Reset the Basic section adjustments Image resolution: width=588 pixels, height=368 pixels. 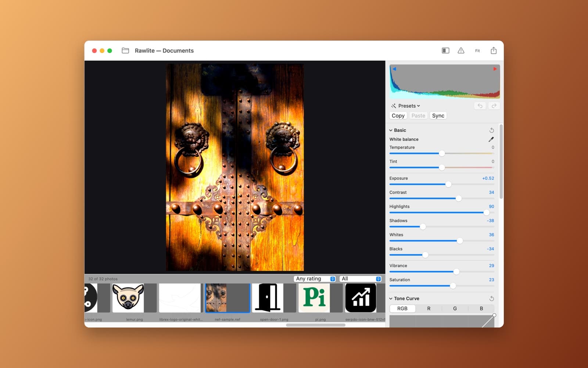[492, 130]
